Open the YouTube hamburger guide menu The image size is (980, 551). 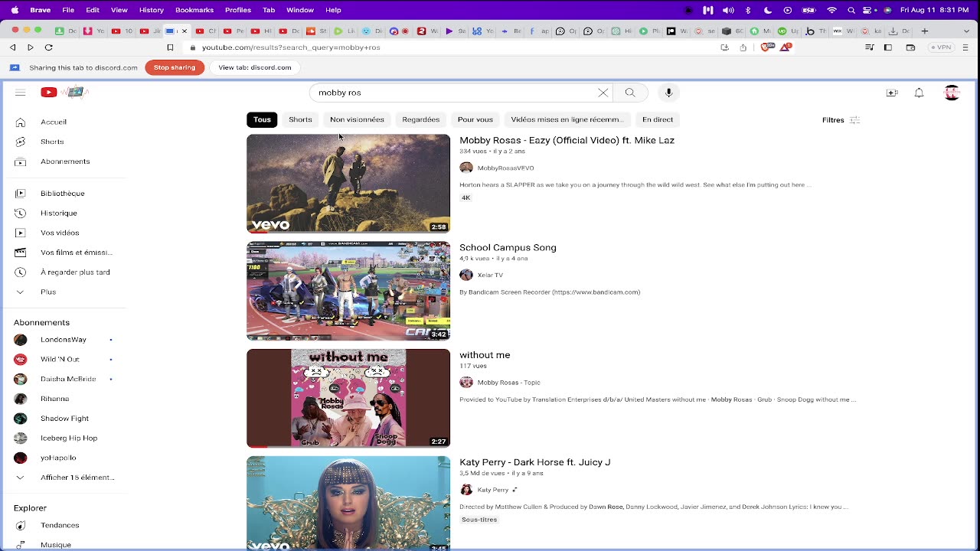click(x=21, y=93)
